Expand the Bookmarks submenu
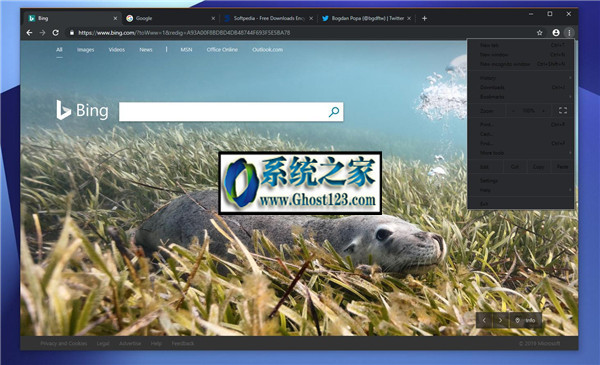The height and width of the screenshot is (365, 600). pos(521,97)
